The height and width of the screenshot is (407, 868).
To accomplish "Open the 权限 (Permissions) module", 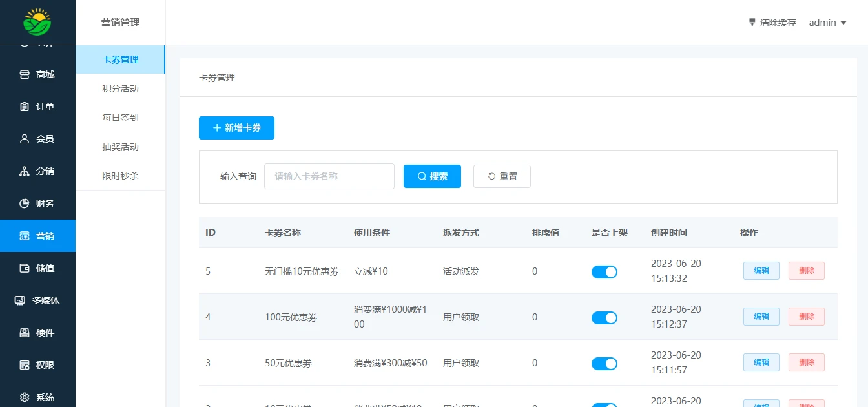I will click(37, 364).
